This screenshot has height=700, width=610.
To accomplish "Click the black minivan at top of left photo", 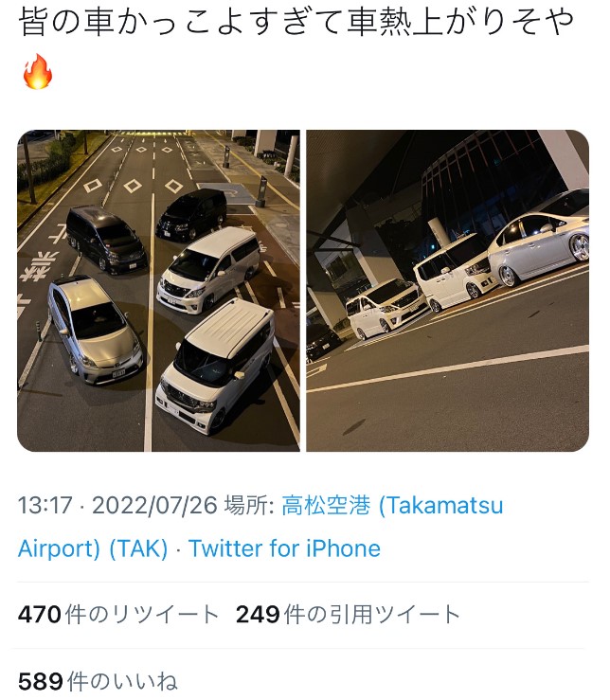I will (x=191, y=214).
